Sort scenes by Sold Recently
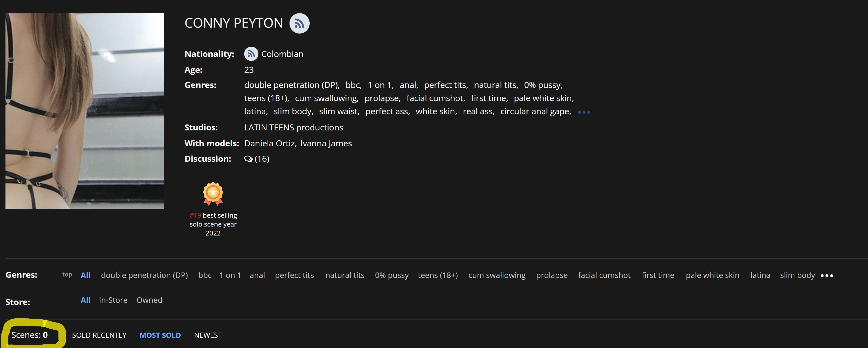868x348 pixels. coord(99,335)
